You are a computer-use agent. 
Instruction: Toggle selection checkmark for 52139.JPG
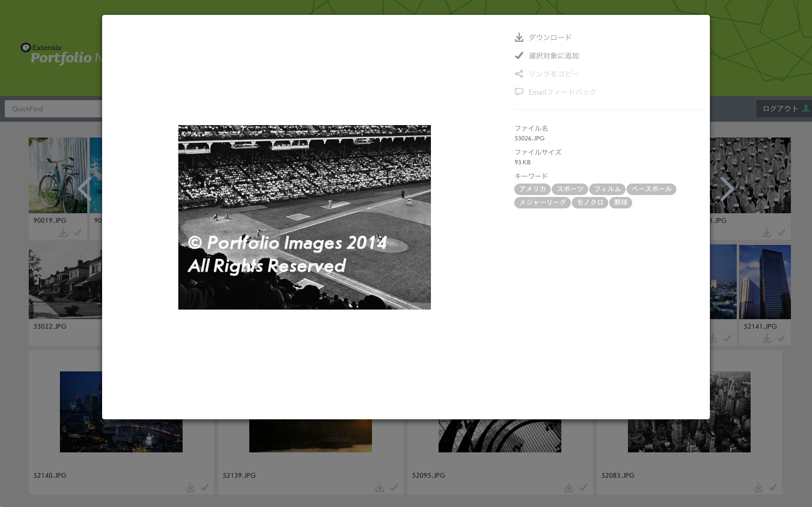pyautogui.click(x=394, y=487)
